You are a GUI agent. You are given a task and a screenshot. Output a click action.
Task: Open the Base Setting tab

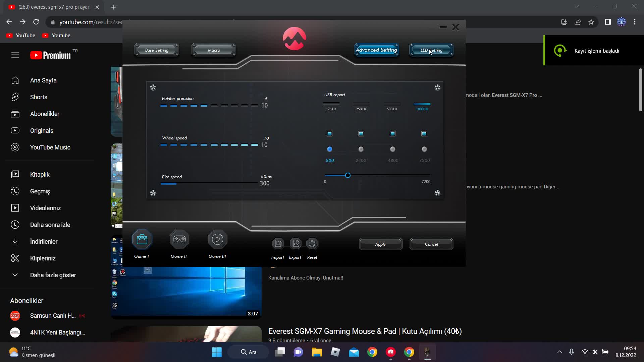click(156, 50)
